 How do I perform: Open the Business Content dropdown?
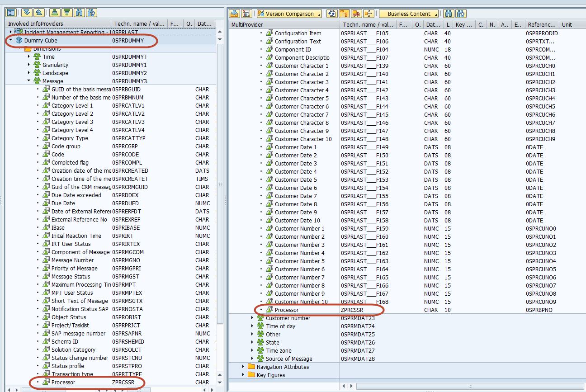pos(409,14)
